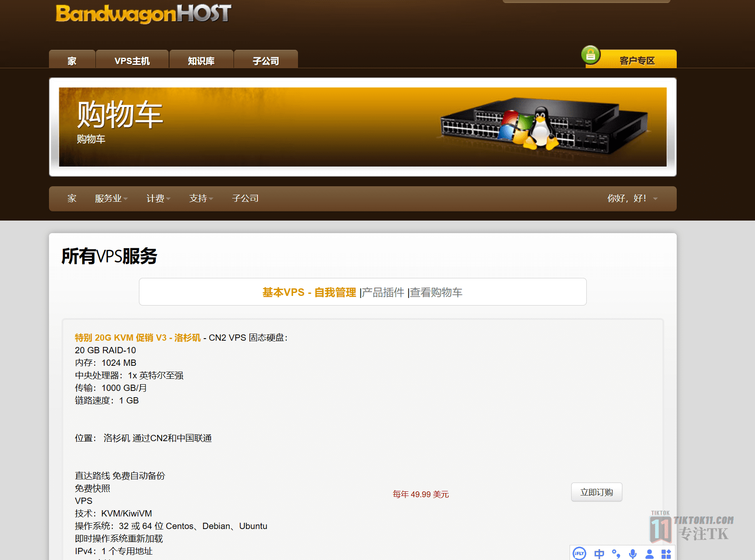Open the 你好, 好! account dropdown

point(632,198)
